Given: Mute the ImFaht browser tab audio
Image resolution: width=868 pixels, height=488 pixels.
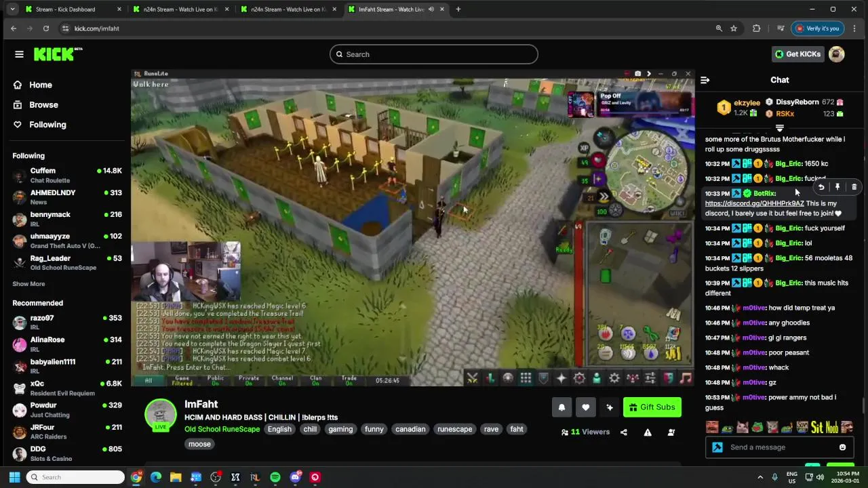Looking at the screenshot, I should coord(431,9).
